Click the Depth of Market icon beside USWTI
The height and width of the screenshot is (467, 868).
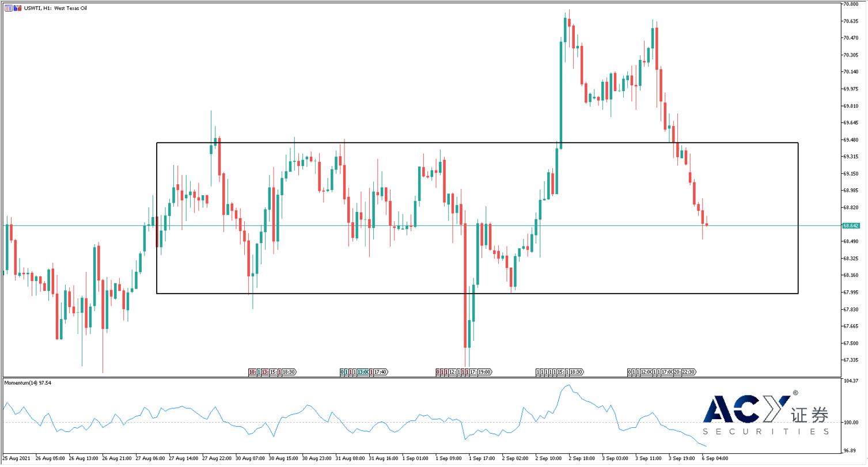click(8, 8)
